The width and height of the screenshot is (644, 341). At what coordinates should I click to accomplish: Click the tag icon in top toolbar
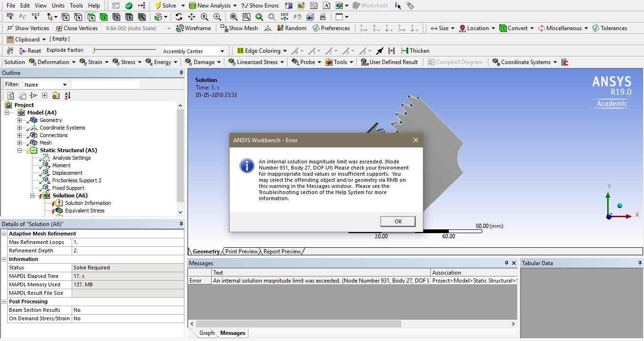coord(411,6)
